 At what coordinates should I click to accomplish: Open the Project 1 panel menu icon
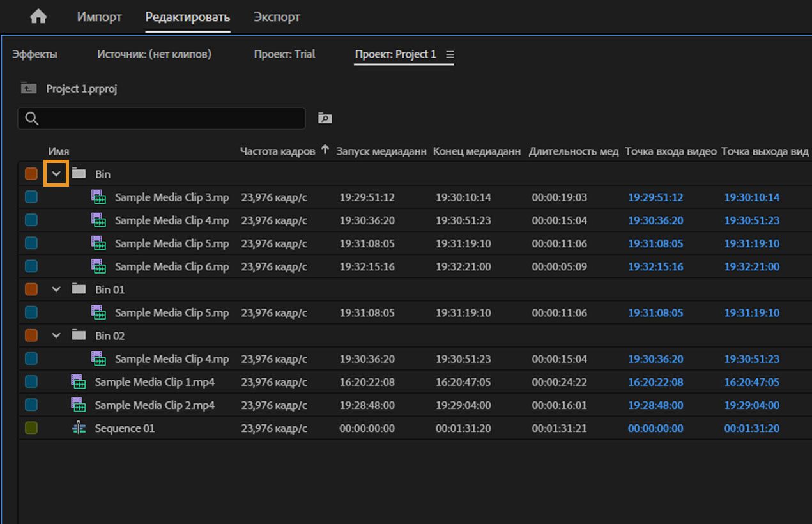450,55
